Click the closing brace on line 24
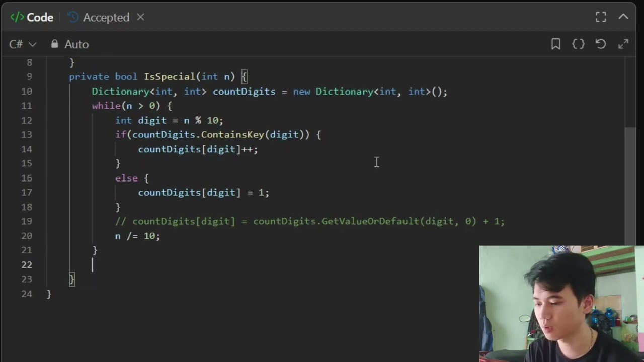 (49, 294)
